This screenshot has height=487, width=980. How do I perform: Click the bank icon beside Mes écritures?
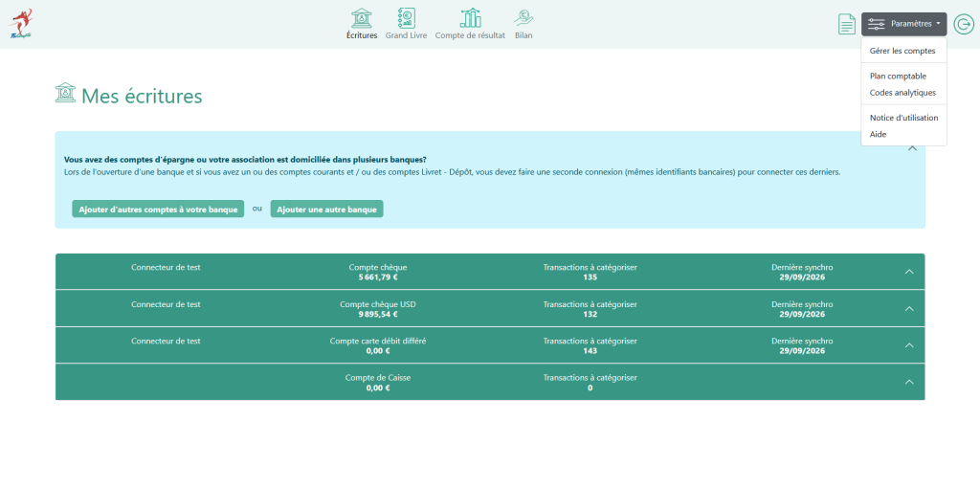65,93
